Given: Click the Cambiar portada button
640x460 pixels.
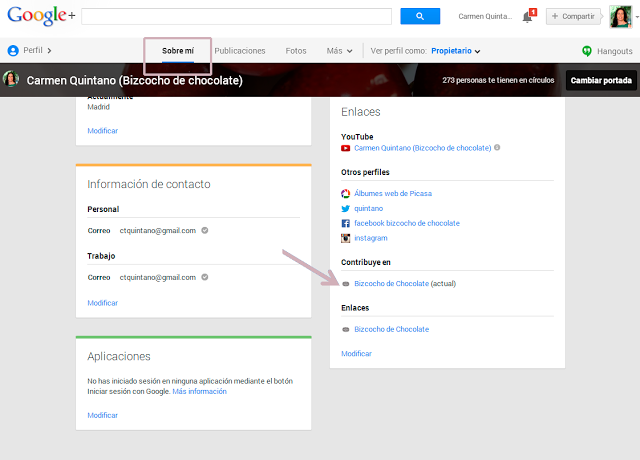Looking at the screenshot, I should click(601, 80).
